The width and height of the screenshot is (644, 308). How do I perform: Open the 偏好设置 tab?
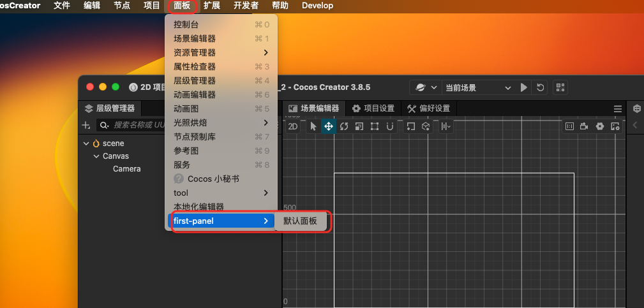[429, 108]
